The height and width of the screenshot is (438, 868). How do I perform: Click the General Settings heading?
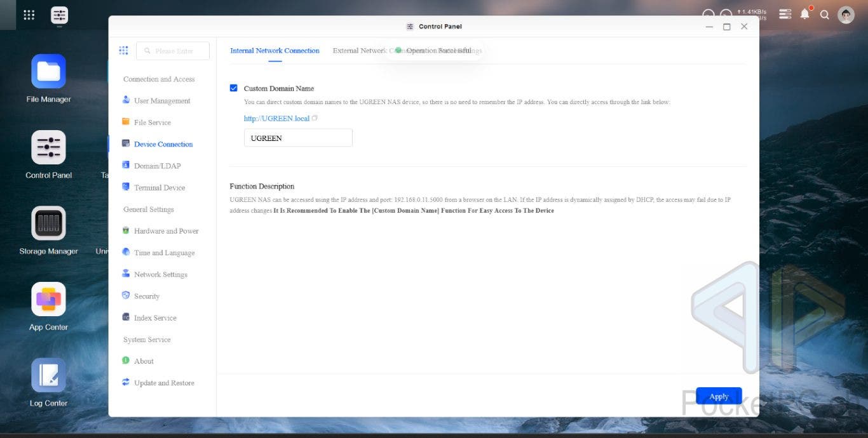[148, 209]
